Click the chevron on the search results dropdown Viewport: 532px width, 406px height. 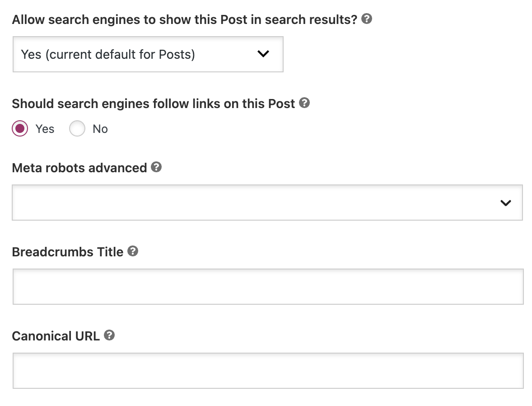coord(263,53)
